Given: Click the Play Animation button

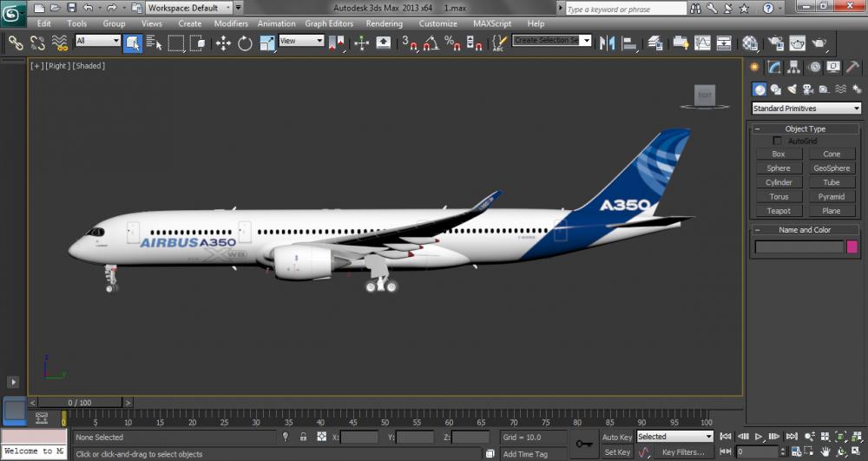Looking at the screenshot, I should pos(759,437).
